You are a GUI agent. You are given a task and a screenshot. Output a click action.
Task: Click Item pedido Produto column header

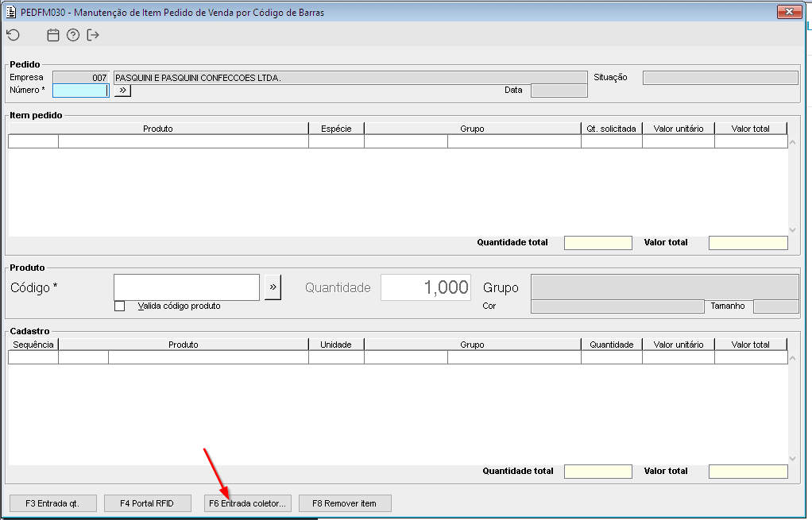[158, 129]
